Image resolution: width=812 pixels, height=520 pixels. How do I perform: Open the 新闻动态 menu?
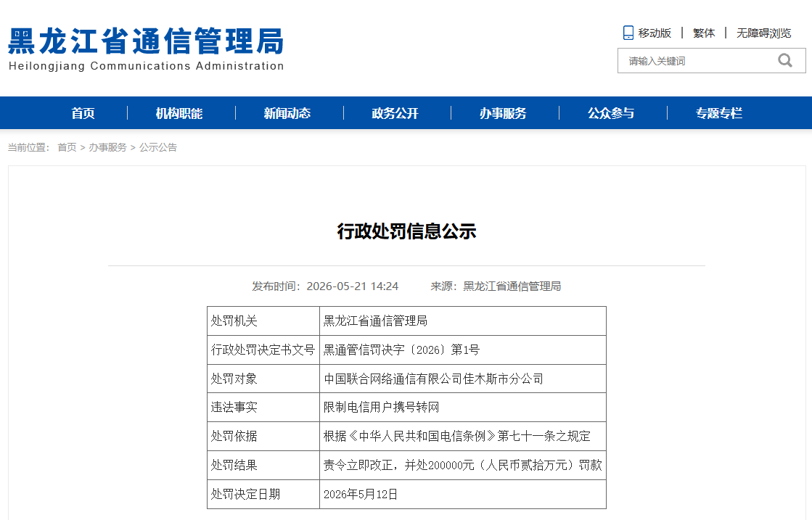pyautogui.click(x=287, y=113)
